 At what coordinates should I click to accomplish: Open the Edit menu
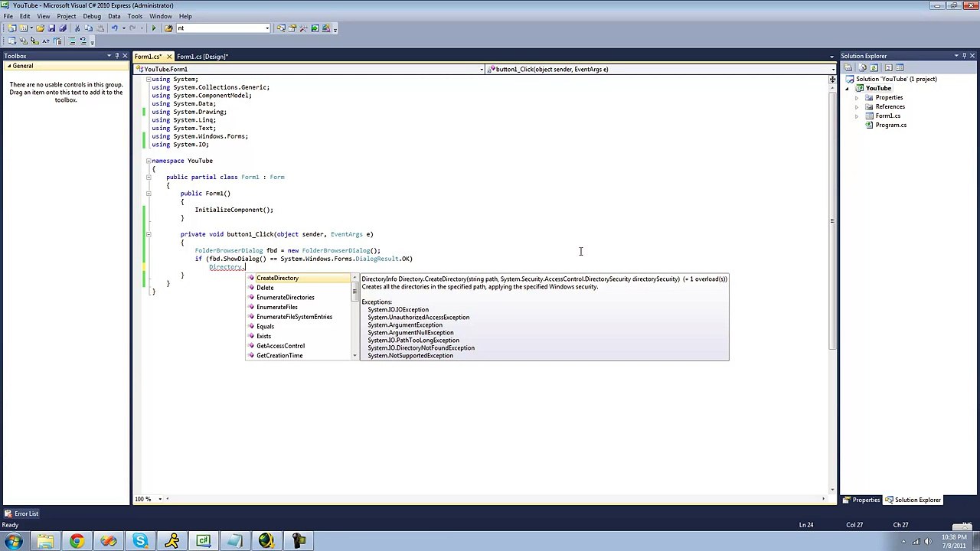[x=25, y=16]
